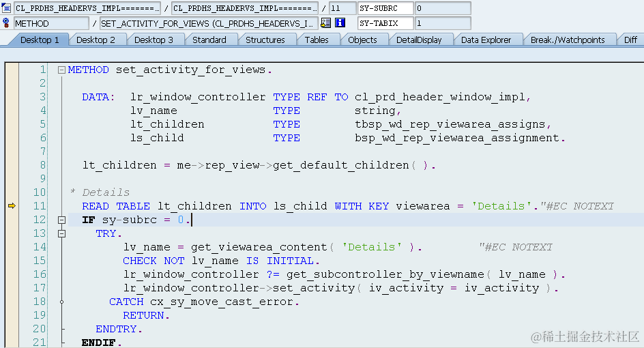The height and width of the screenshot is (348, 644).
Task: Open the DetailDisplay tab
Action: (418, 40)
